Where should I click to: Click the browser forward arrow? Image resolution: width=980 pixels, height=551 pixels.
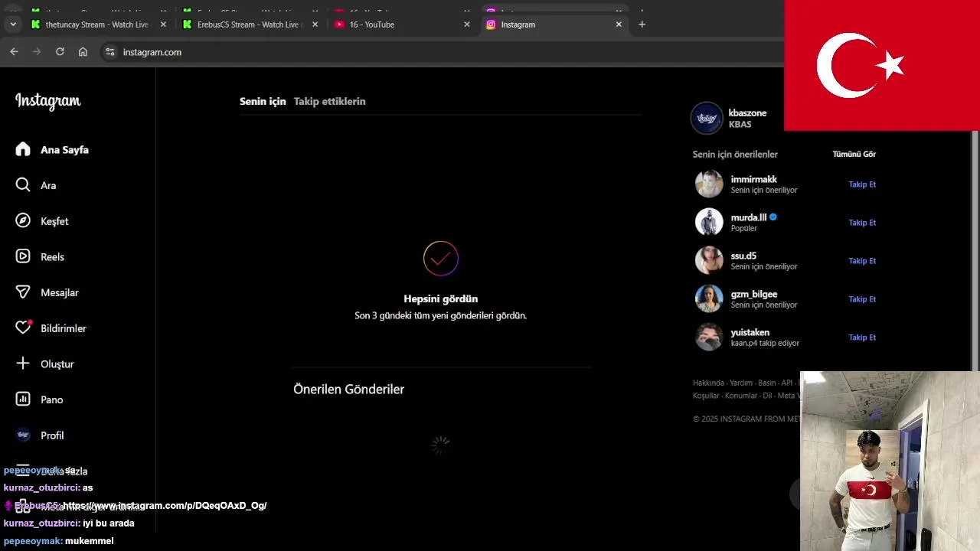[x=36, y=52]
